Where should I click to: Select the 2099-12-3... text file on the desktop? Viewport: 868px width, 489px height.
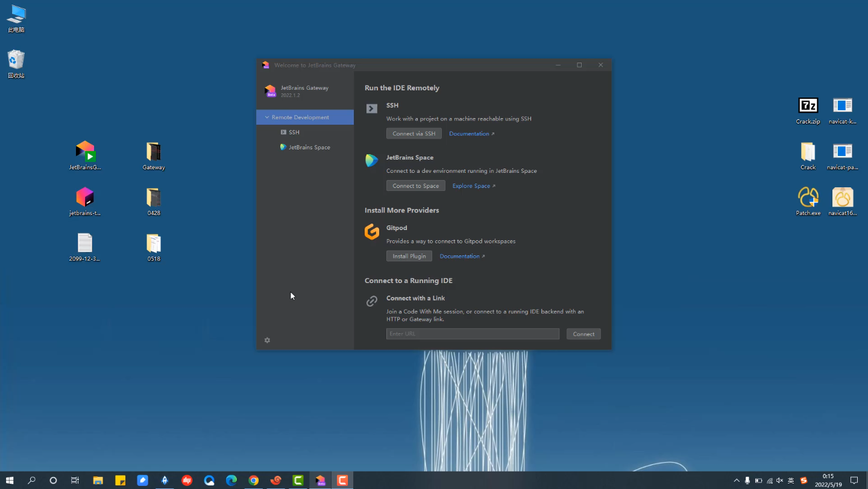85,247
